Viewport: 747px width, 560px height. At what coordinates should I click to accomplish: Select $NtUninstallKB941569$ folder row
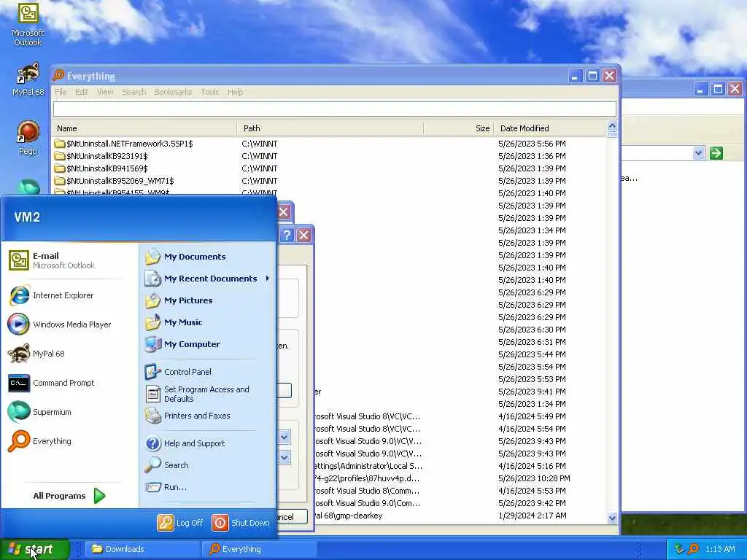(329, 168)
